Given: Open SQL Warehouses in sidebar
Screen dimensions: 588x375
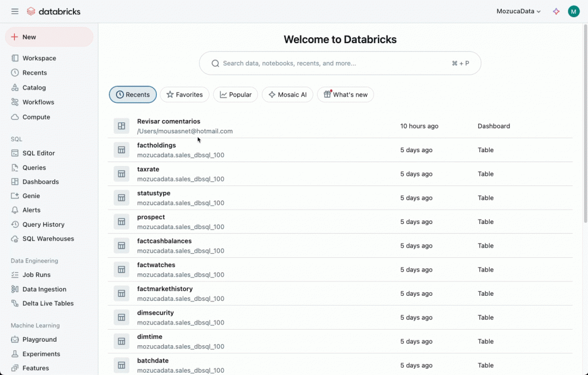Looking at the screenshot, I should tap(48, 239).
